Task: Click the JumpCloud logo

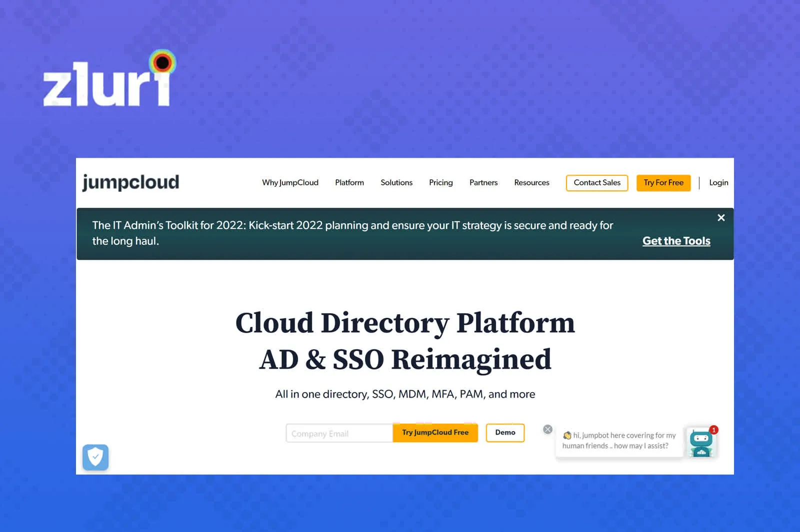Action: click(x=130, y=182)
